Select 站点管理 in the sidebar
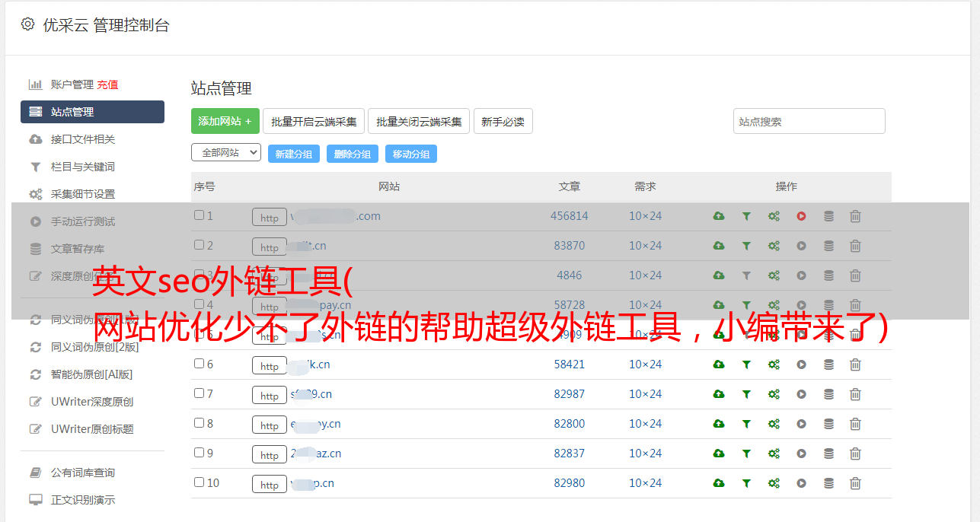This screenshot has width=980, height=522. [92, 112]
